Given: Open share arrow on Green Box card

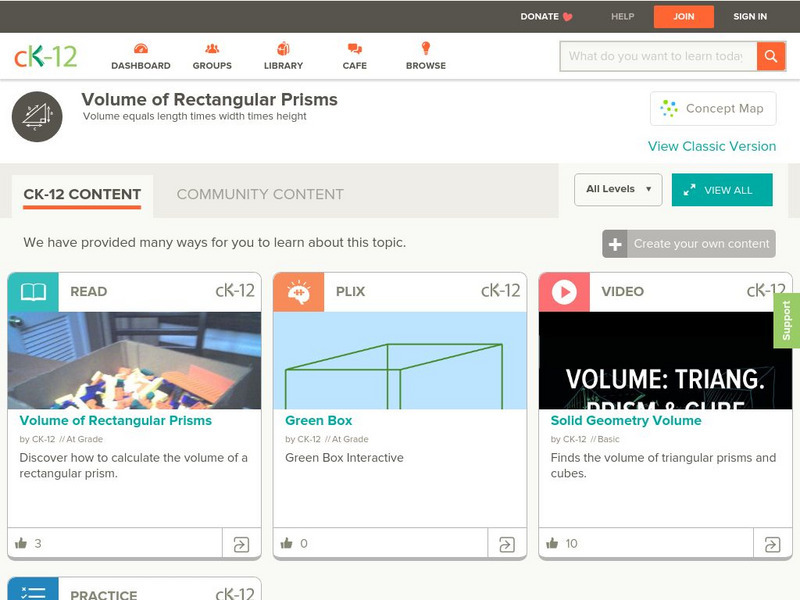Looking at the screenshot, I should coord(507,544).
